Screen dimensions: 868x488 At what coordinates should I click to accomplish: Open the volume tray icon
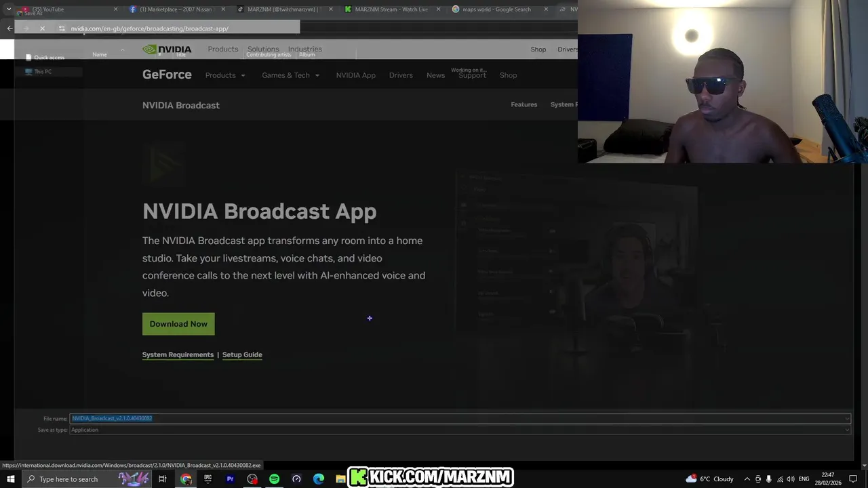(x=791, y=479)
